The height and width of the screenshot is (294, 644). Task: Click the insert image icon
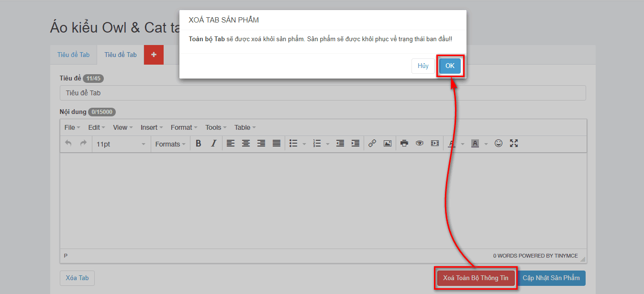click(x=388, y=144)
